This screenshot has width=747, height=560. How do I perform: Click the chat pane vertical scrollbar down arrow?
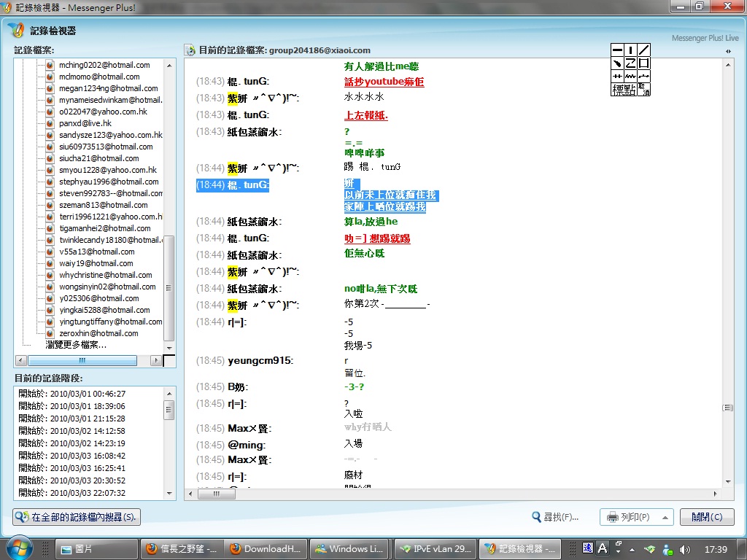[728, 482]
